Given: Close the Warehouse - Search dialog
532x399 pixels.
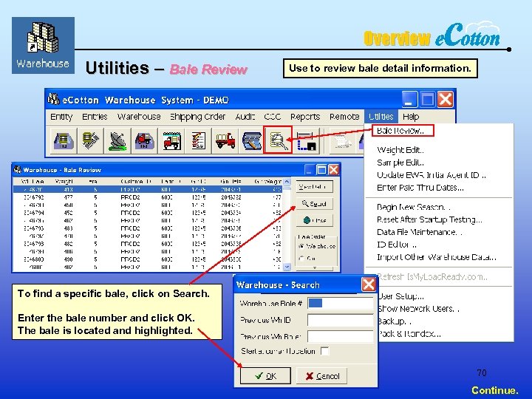Looking at the screenshot, I should pos(369,284).
